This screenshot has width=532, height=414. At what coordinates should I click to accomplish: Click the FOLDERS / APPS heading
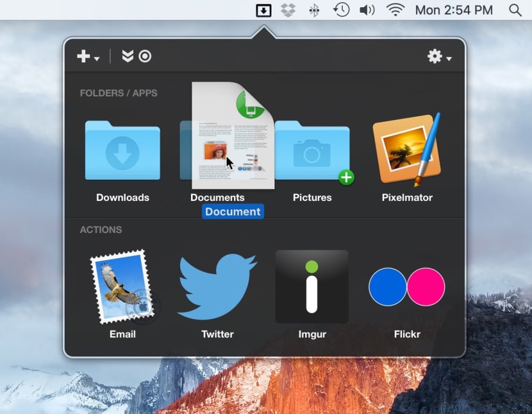coord(118,93)
